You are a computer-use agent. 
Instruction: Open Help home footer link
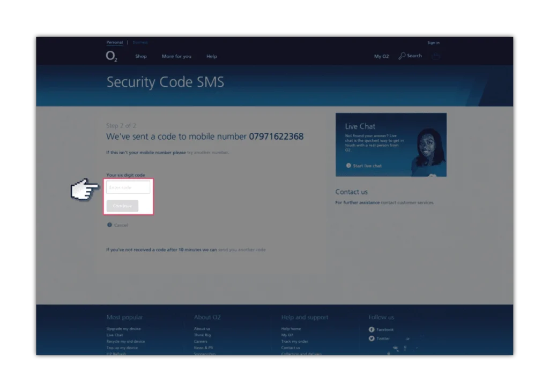tap(291, 329)
